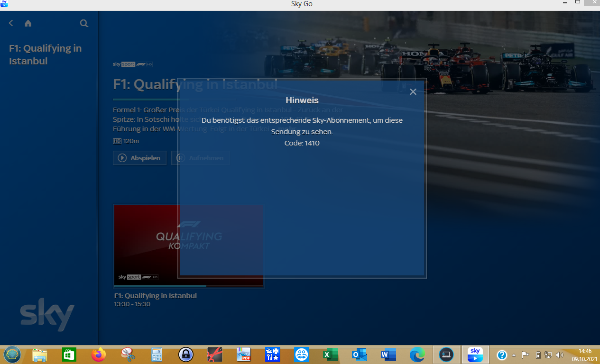Open the red crossed-out taskbar icon
Image resolution: width=600 pixels, height=364 pixels.
(x=215, y=355)
